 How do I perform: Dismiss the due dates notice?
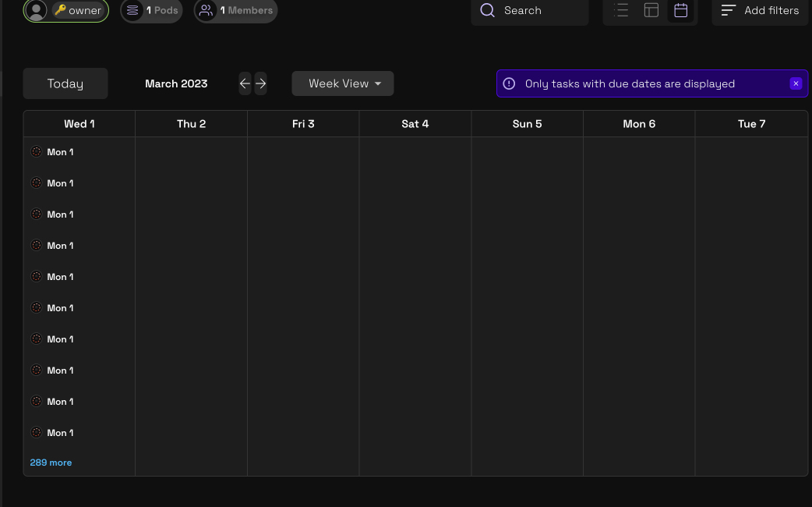pos(796,83)
